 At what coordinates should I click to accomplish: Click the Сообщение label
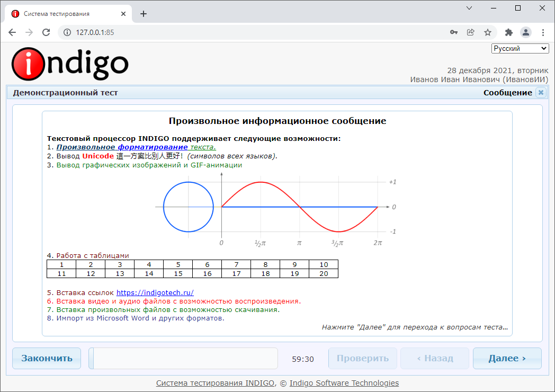click(507, 92)
